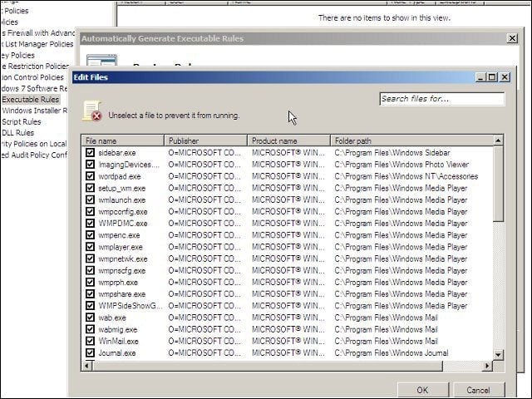Click the Windows Journal folder path

point(392,352)
